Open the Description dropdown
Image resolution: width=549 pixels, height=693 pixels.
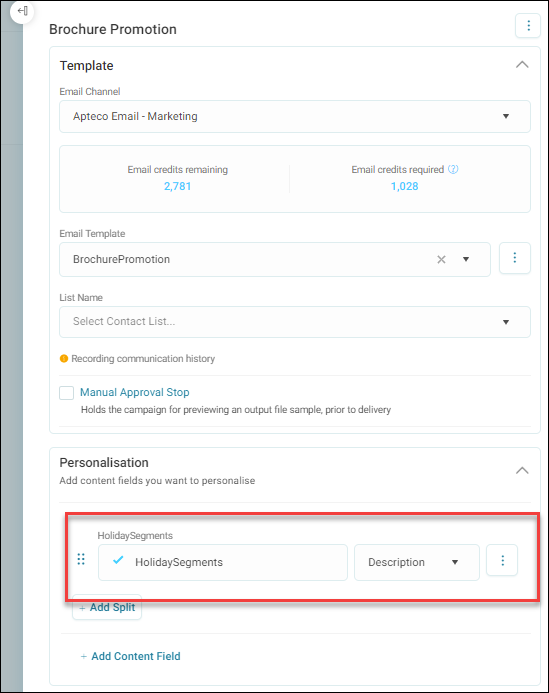416,562
